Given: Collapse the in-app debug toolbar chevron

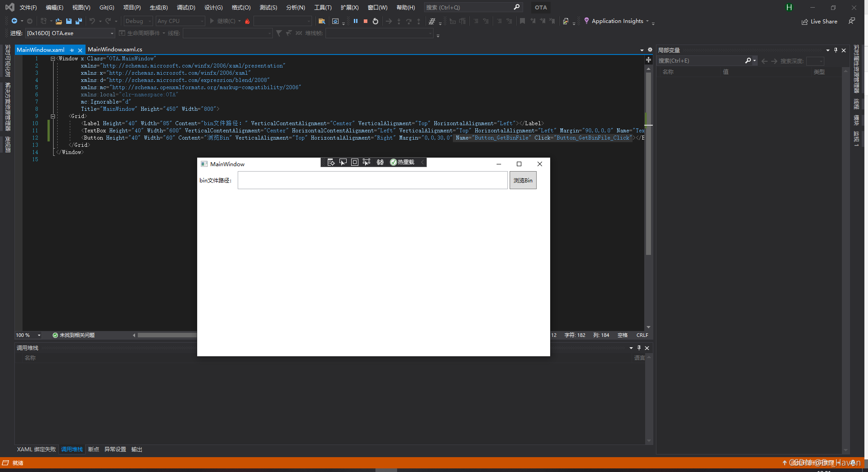Looking at the screenshot, I should pyautogui.click(x=422, y=162).
